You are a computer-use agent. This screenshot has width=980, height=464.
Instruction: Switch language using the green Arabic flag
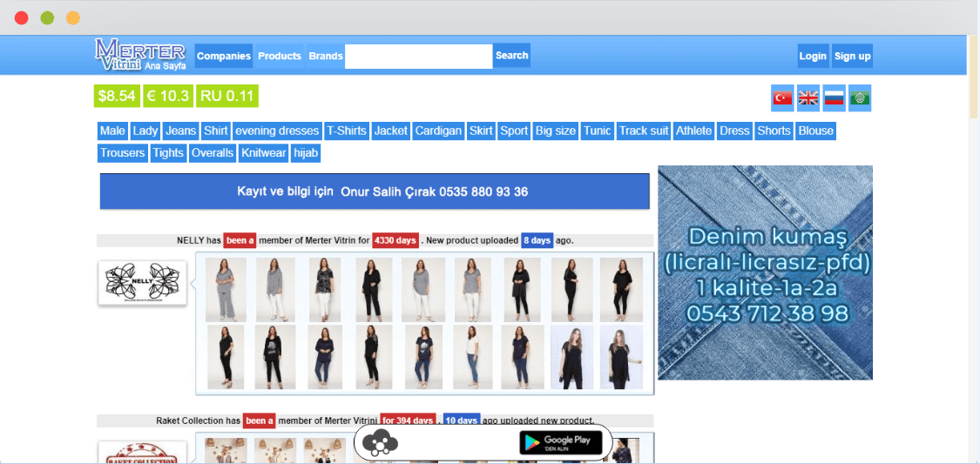coord(860,98)
